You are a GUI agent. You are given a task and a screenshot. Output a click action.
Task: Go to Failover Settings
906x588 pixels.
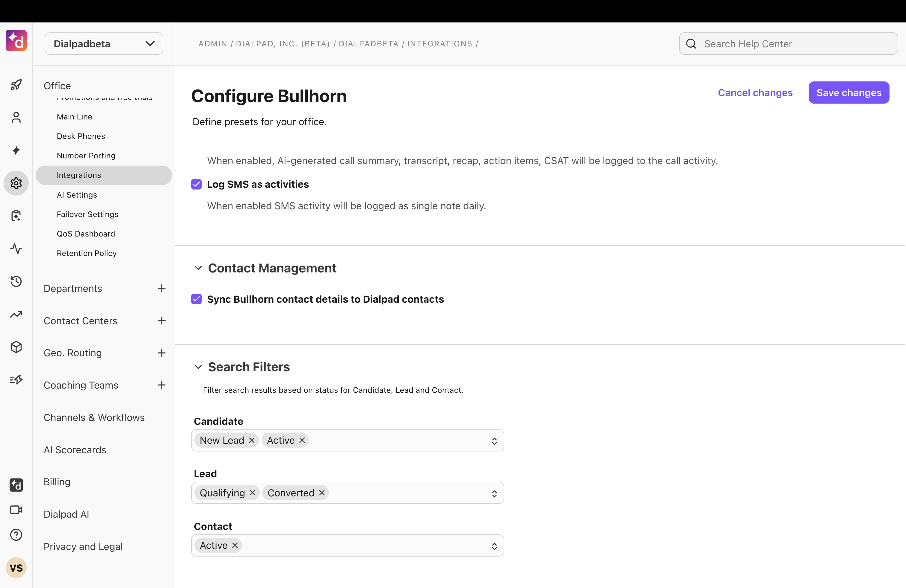87,214
